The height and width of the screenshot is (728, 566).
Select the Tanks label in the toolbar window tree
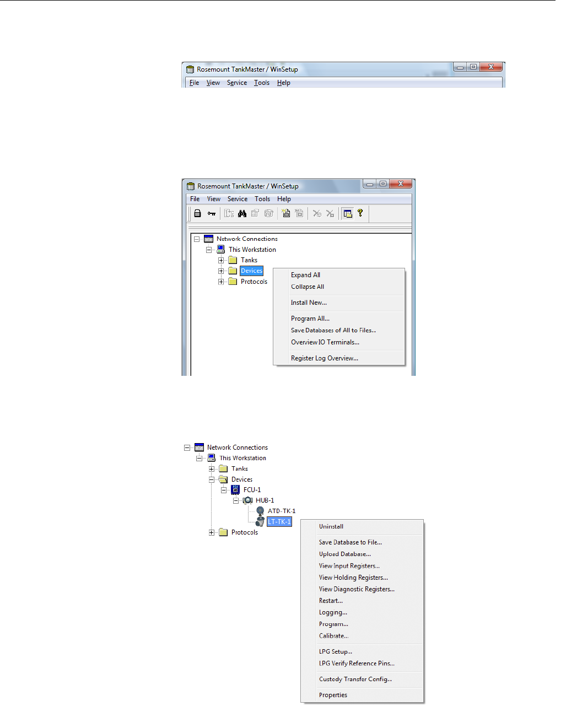[x=249, y=260]
